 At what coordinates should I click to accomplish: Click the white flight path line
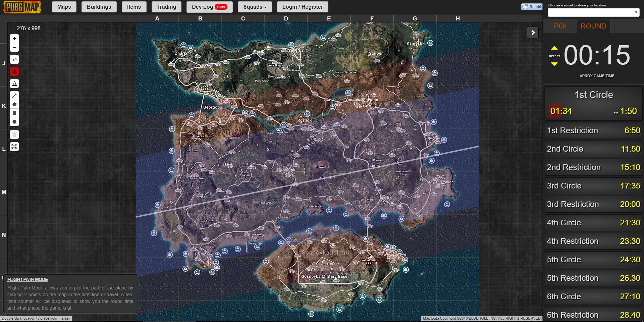click(x=307, y=182)
